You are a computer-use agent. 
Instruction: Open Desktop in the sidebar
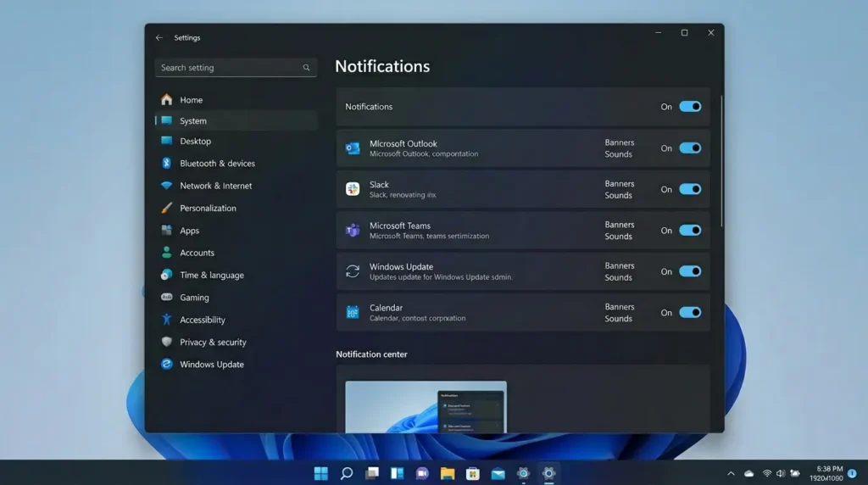point(236,142)
